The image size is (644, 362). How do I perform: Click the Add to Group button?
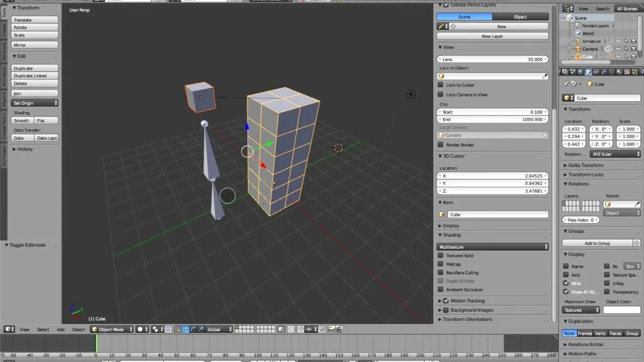click(x=597, y=243)
